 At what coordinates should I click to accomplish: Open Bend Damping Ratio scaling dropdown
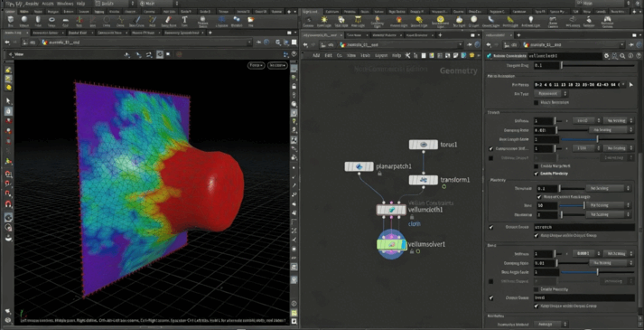(611, 262)
